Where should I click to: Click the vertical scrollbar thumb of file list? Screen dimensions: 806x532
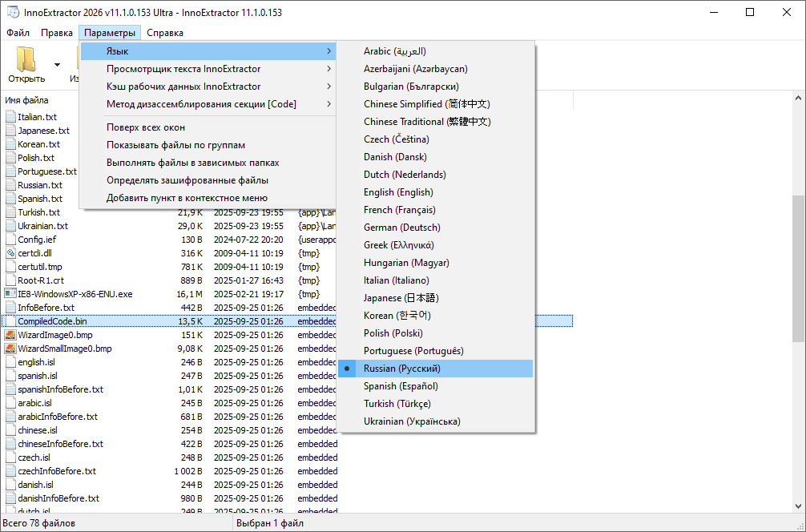tap(798, 268)
